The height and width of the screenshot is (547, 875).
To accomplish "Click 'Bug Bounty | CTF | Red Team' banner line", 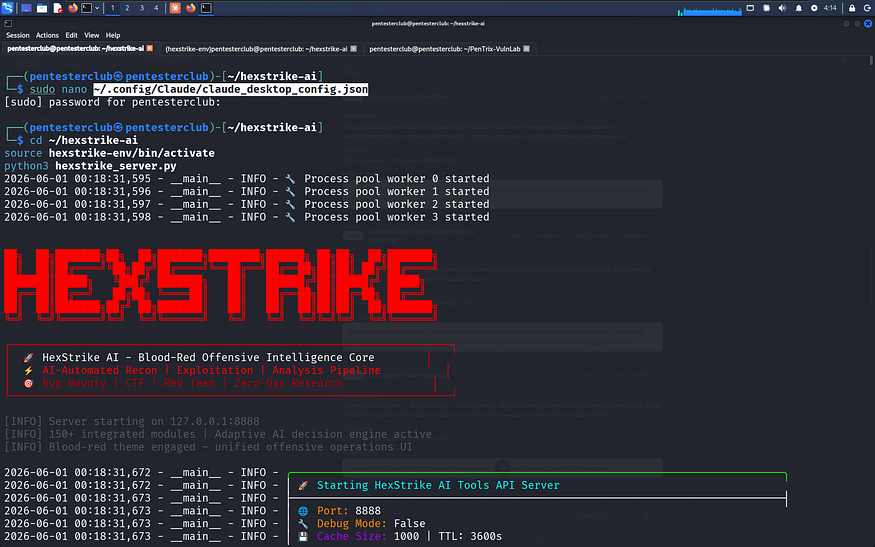I will click(192, 383).
